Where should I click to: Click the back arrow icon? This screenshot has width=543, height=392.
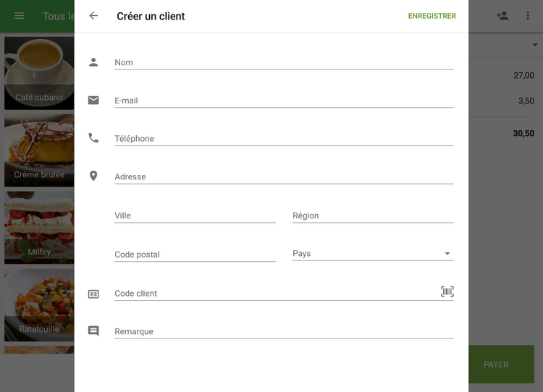(x=93, y=16)
